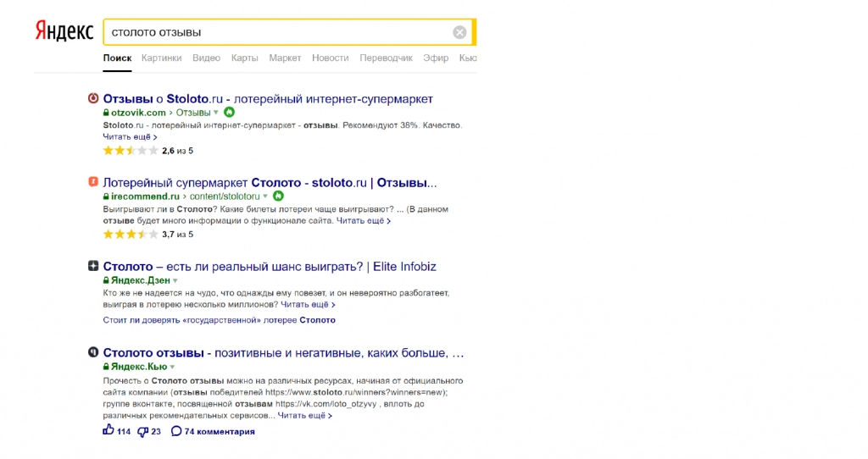Click the comment bubble icon for 74 комментария
The image size is (868, 459).
pyautogui.click(x=176, y=431)
